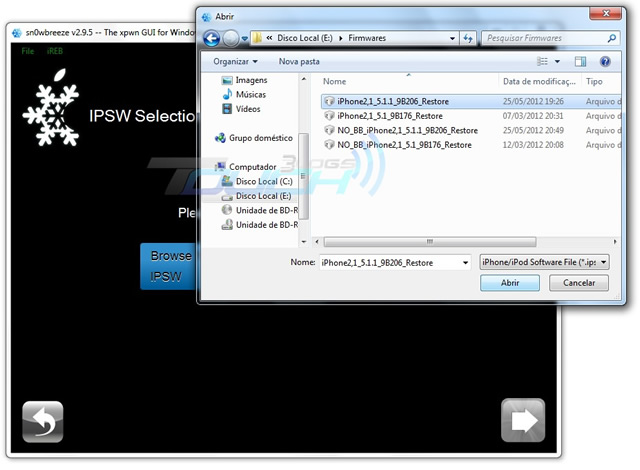Select Disco Local (E:) in the tree
The width and height of the screenshot is (640, 470).
point(256,196)
